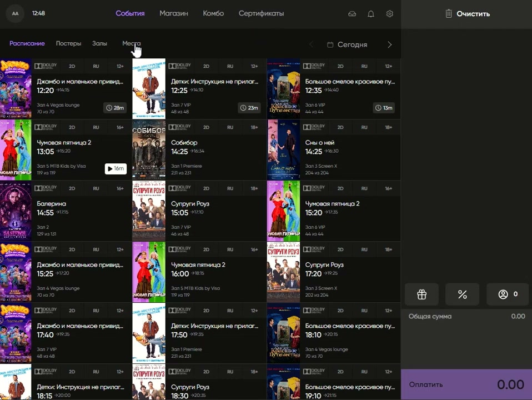
Task: Click the Очистить button
Action: tap(468, 13)
